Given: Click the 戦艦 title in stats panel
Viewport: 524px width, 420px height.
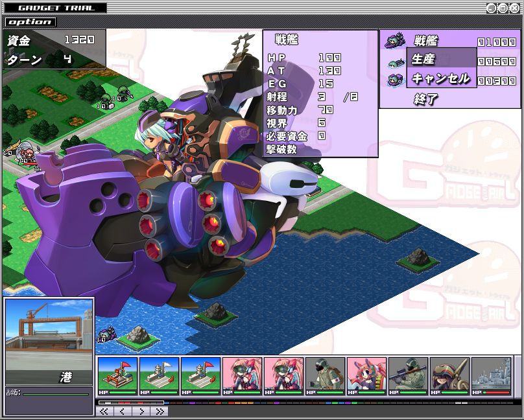Looking at the screenshot, I should (x=287, y=40).
